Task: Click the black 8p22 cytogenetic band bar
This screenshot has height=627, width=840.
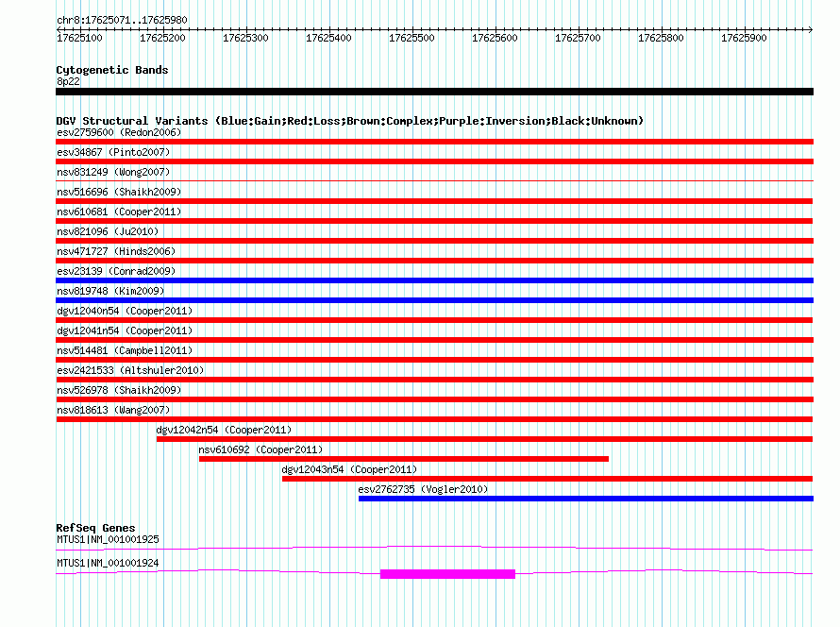Action: point(434,92)
